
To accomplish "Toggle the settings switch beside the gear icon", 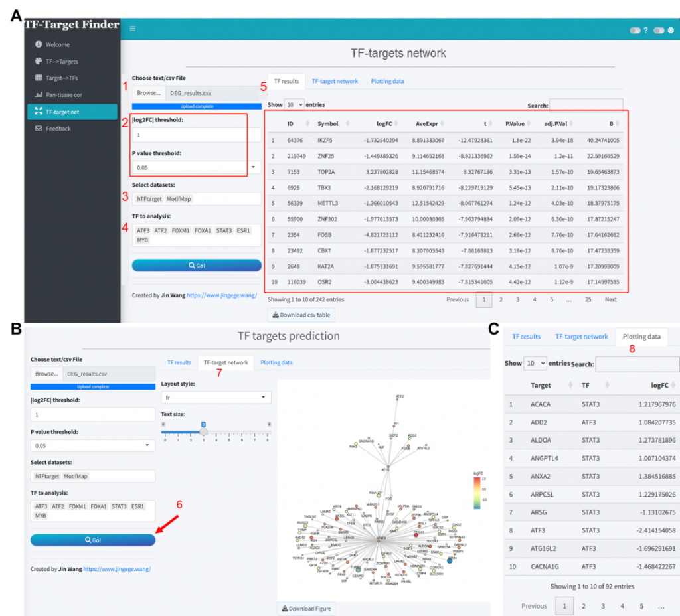I will click(x=659, y=30).
